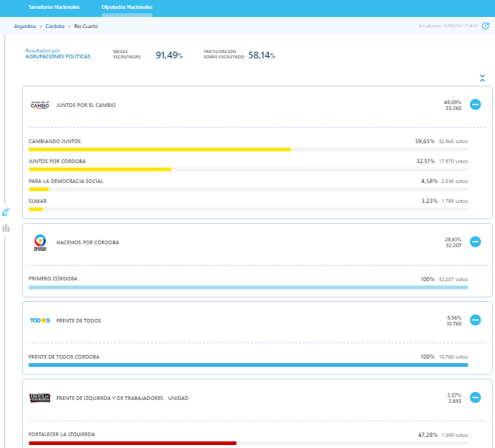Open the Córdoba breadcrumb link
The height and width of the screenshot is (448, 495).
point(55,26)
